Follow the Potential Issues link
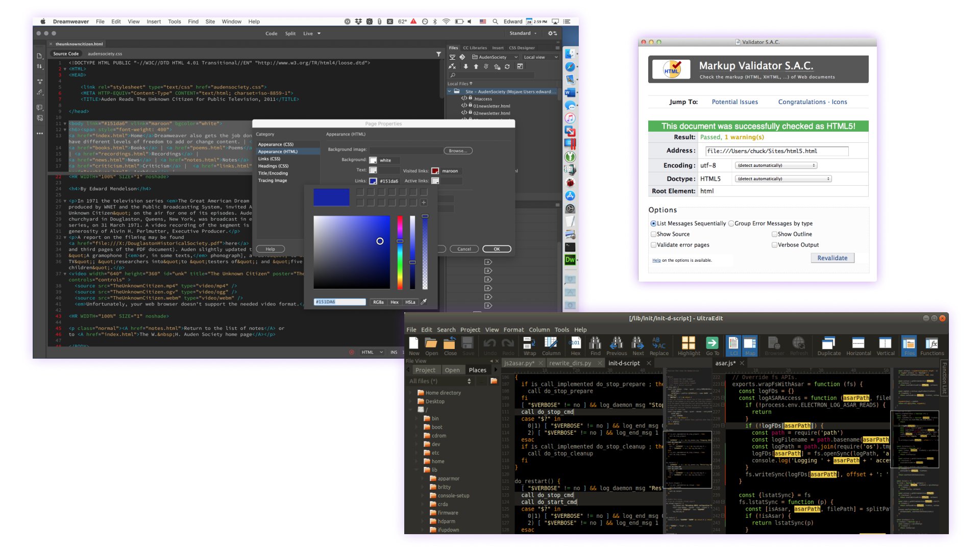 (734, 102)
